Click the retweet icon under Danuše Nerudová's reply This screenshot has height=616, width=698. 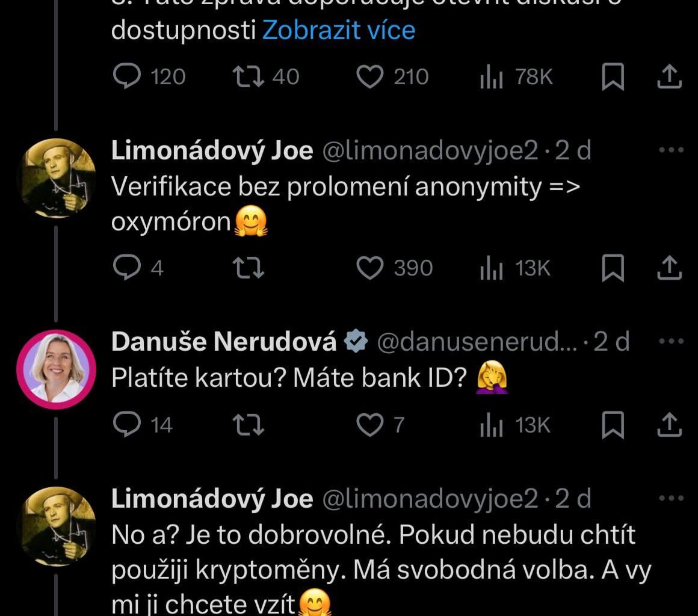click(x=247, y=425)
